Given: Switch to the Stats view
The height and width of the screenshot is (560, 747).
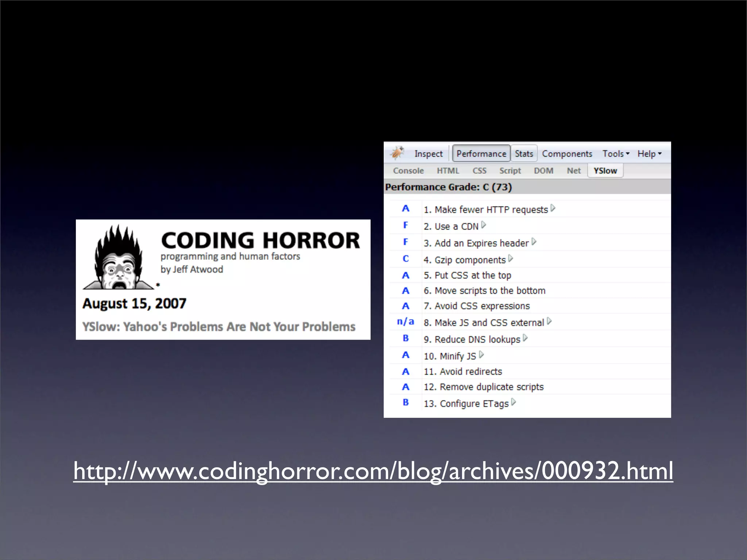Looking at the screenshot, I should (524, 154).
